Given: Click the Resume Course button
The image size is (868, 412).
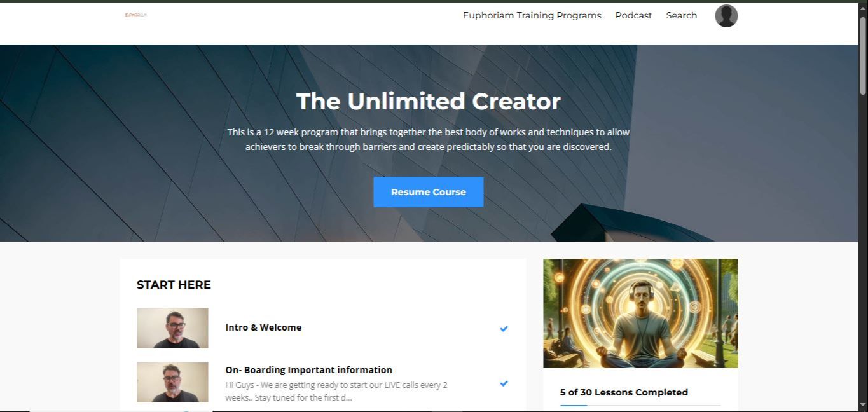Looking at the screenshot, I should coord(429,192).
